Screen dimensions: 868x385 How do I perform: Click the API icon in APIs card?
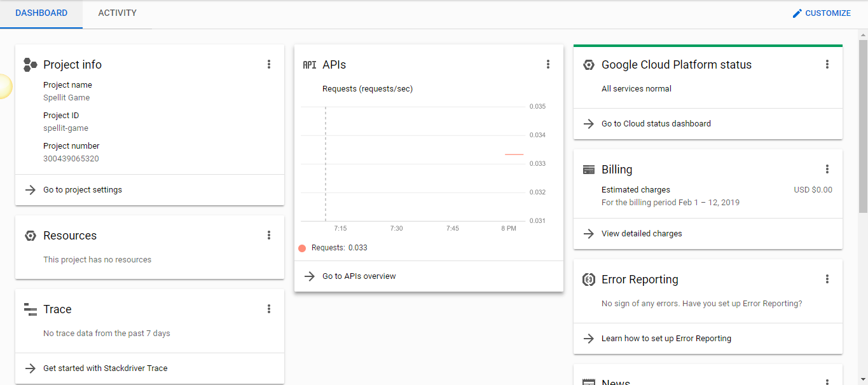pyautogui.click(x=309, y=65)
